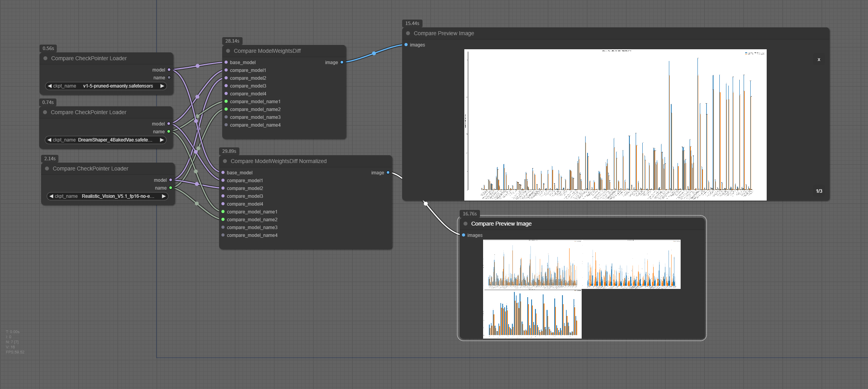Select previous checkpoint before Realistic_Vision_V5.1

(51, 196)
